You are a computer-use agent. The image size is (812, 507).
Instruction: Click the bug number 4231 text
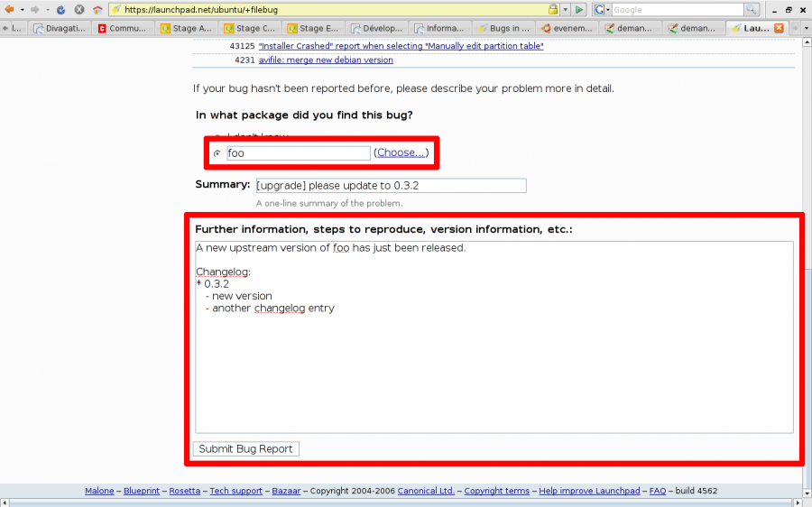click(x=245, y=60)
